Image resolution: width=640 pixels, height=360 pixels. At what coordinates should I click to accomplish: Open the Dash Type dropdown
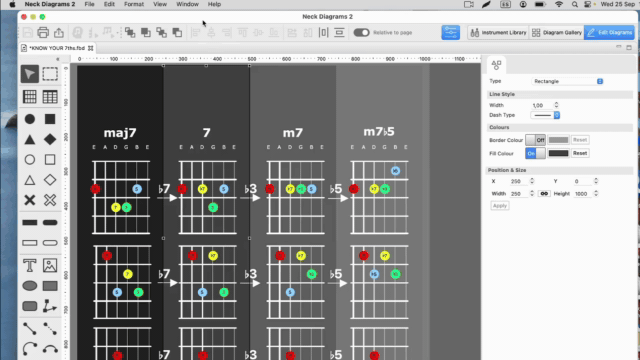click(x=545, y=116)
